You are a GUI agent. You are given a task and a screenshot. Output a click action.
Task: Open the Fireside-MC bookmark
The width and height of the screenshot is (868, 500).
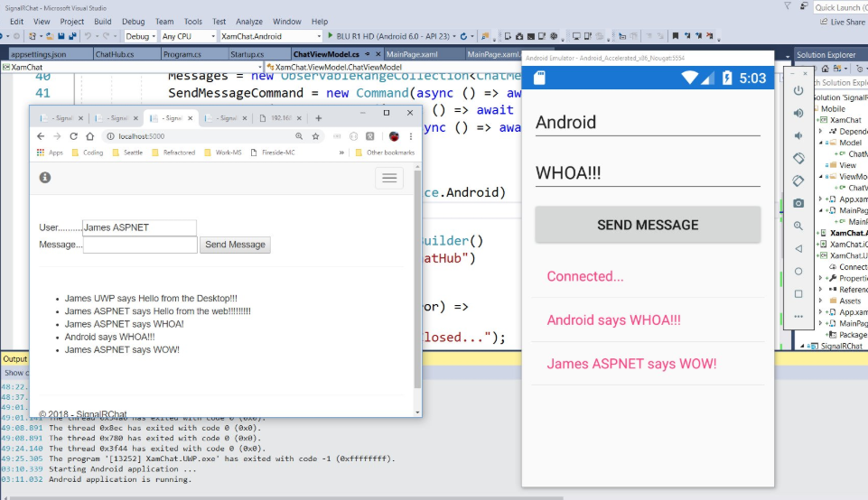[x=273, y=153]
